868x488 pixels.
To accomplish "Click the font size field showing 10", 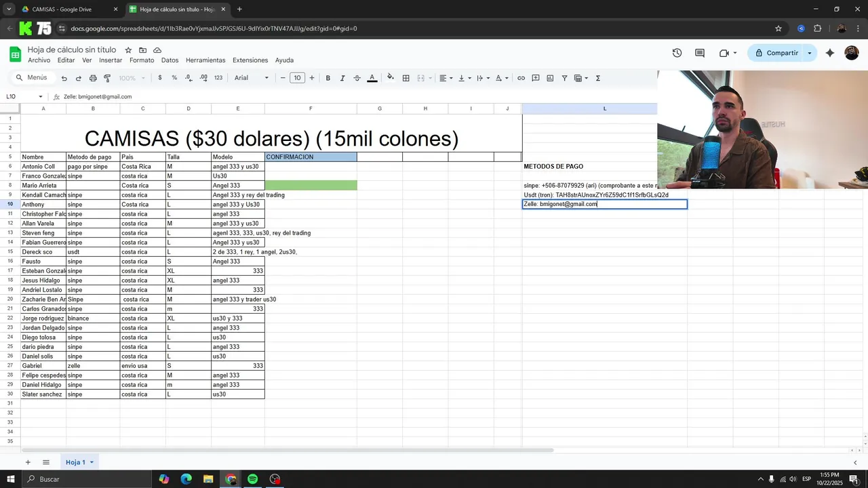I will pyautogui.click(x=297, y=78).
